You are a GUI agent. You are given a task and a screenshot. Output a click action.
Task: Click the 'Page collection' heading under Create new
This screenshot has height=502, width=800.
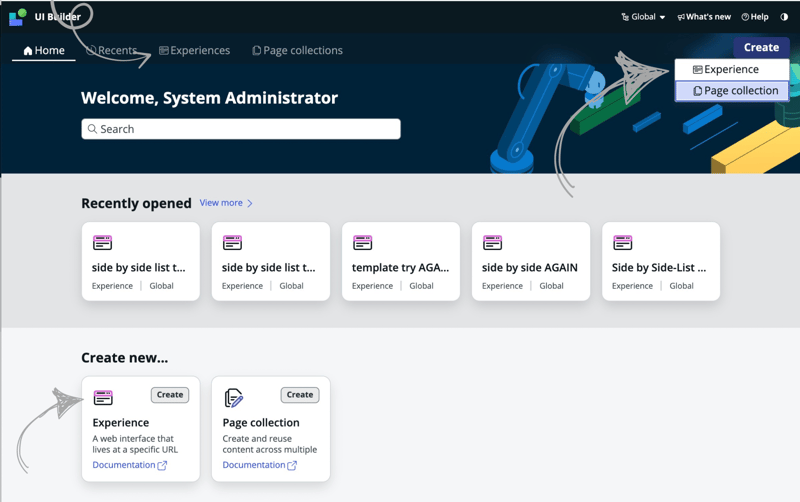point(261,422)
